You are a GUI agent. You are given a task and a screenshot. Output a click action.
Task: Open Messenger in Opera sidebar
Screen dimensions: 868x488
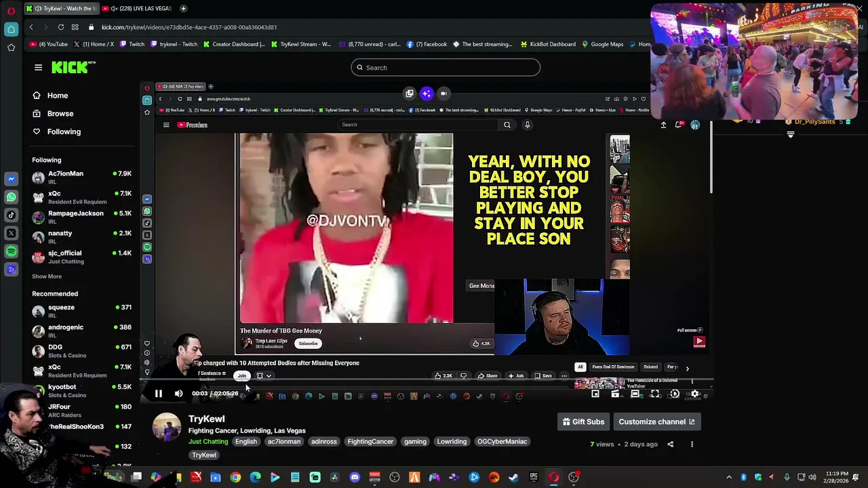tap(11, 179)
